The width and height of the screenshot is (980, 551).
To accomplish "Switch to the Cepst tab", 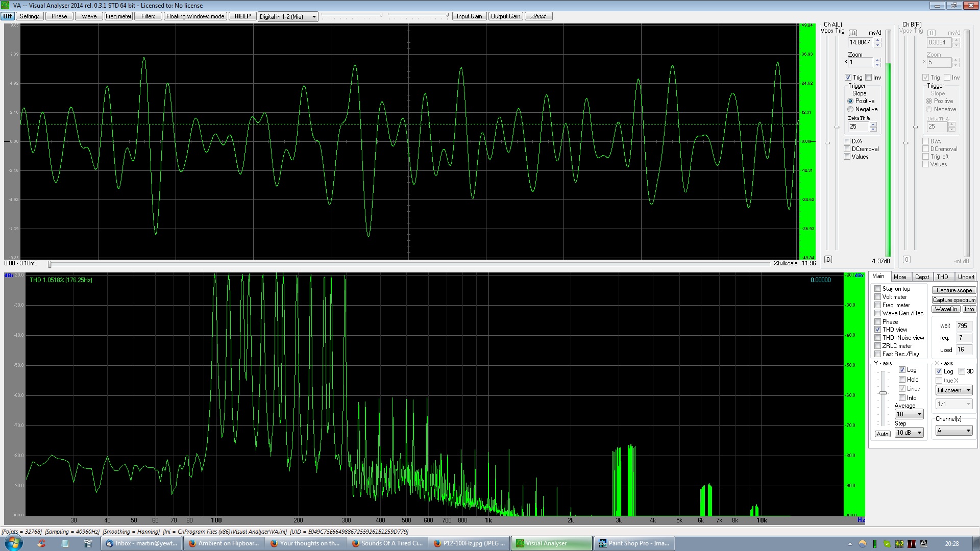I will [x=922, y=277].
